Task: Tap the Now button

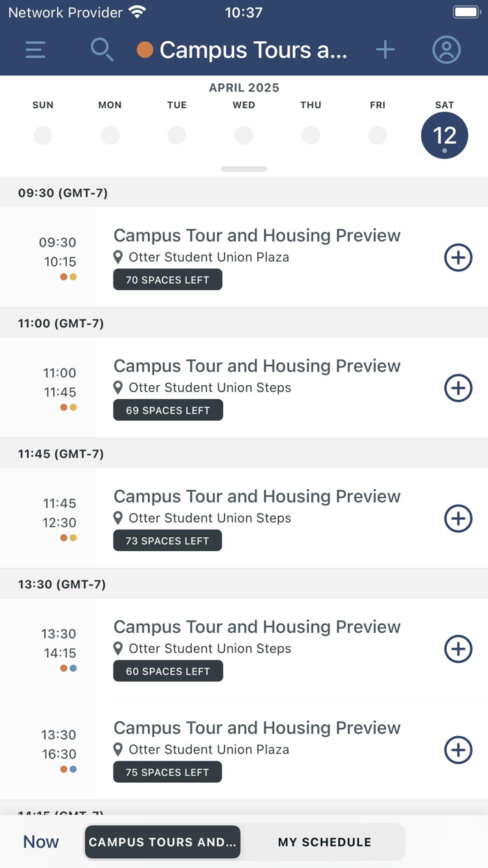Action: (40, 841)
